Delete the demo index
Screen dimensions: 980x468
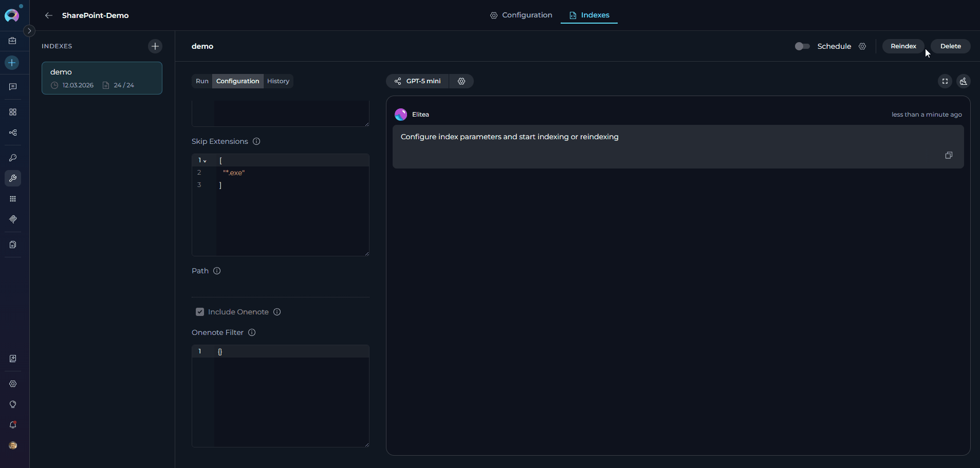[950, 46]
